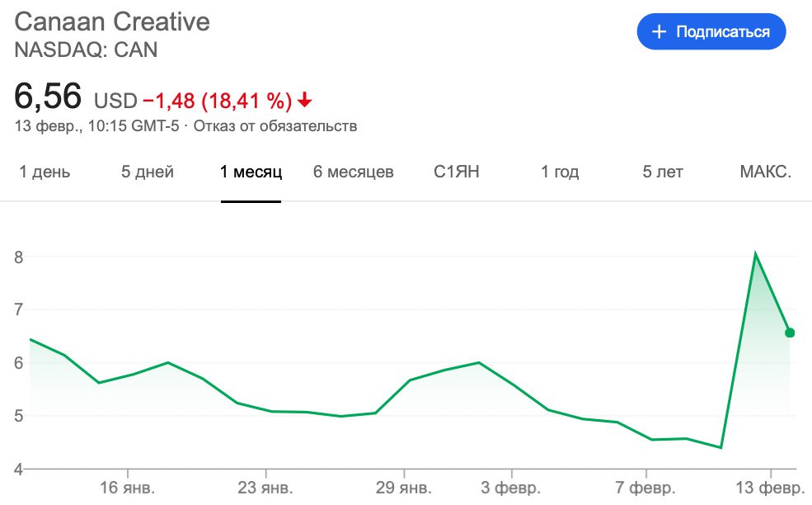
Task: Click the plus icon on the Подписаться button
Action: [659, 32]
